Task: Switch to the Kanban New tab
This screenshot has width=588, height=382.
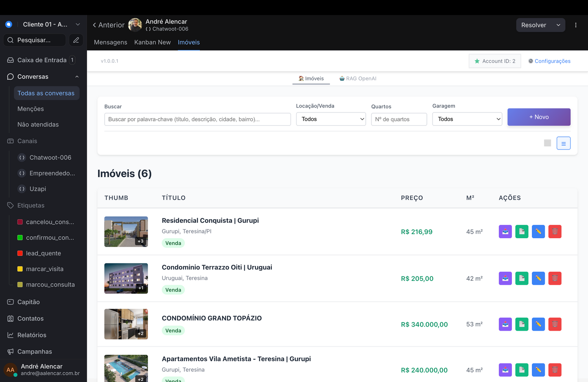Action: [152, 42]
